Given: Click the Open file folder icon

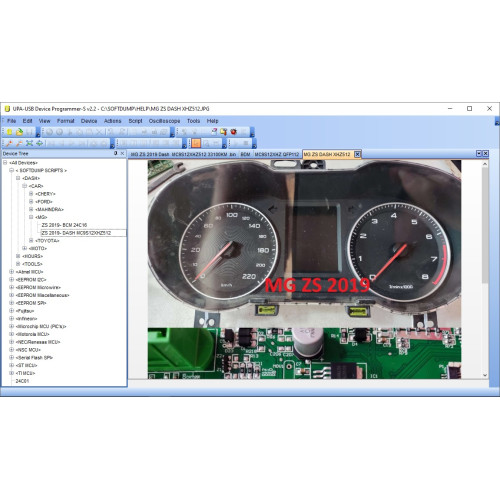Looking at the screenshot, I should 19,132.
